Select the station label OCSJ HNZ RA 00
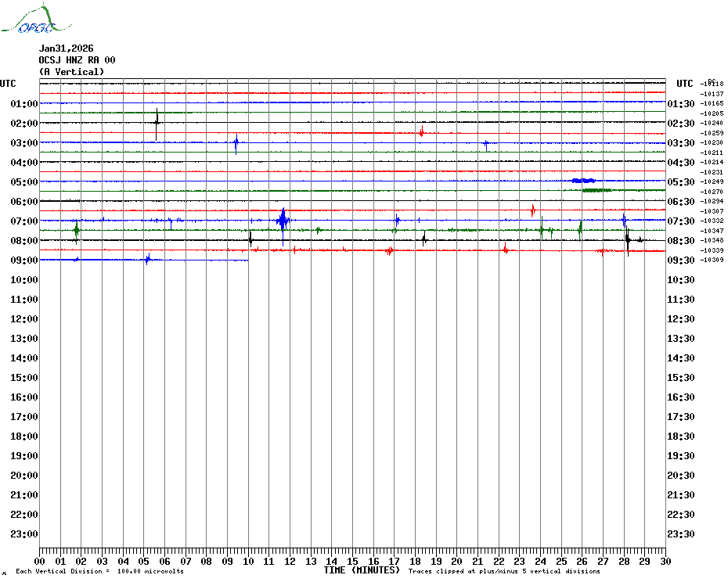 (x=77, y=60)
